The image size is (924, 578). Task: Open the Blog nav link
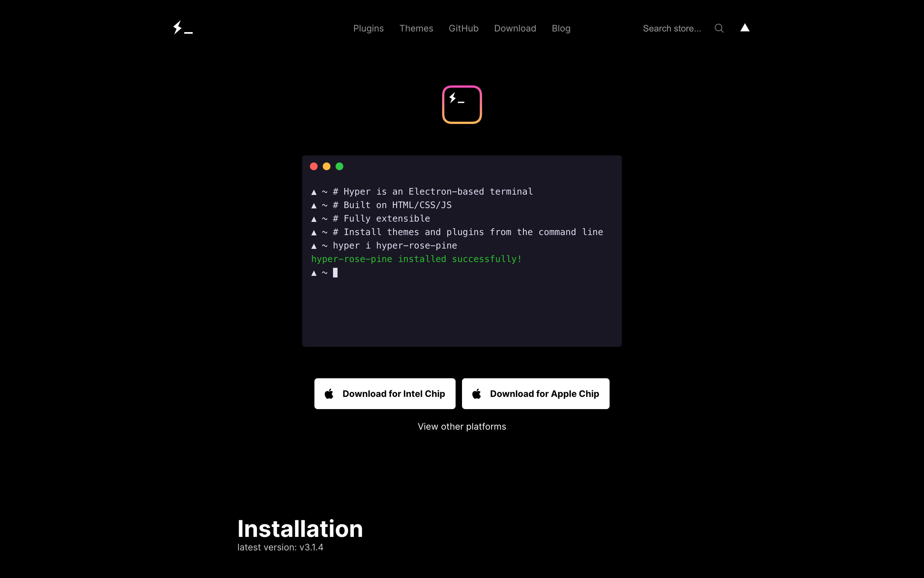point(561,28)
